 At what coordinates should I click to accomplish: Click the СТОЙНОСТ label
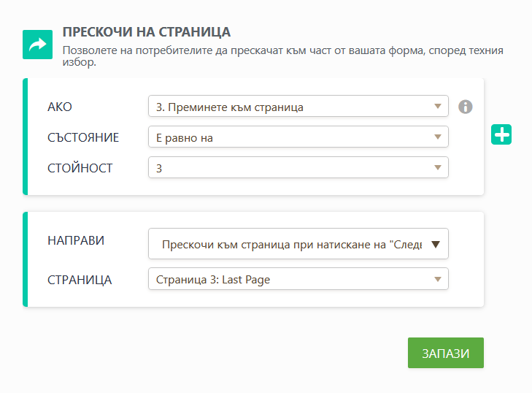point(80,168)
